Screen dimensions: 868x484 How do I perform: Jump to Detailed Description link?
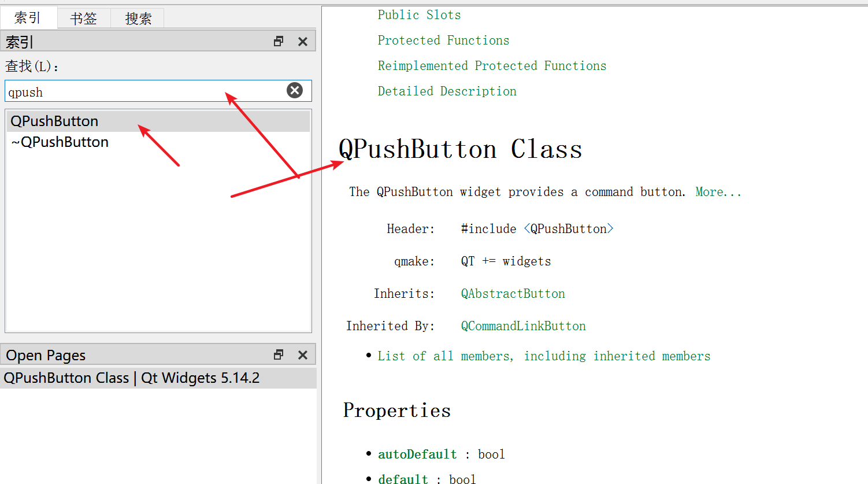[447, 91]
